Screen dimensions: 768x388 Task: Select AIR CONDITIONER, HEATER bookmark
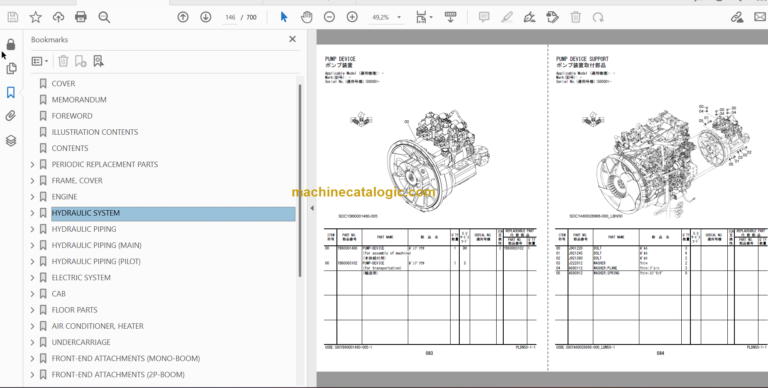click(x=97, y=326)
